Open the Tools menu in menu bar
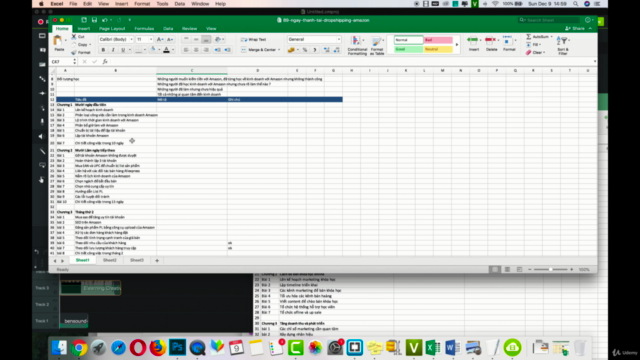 [162, 4]
